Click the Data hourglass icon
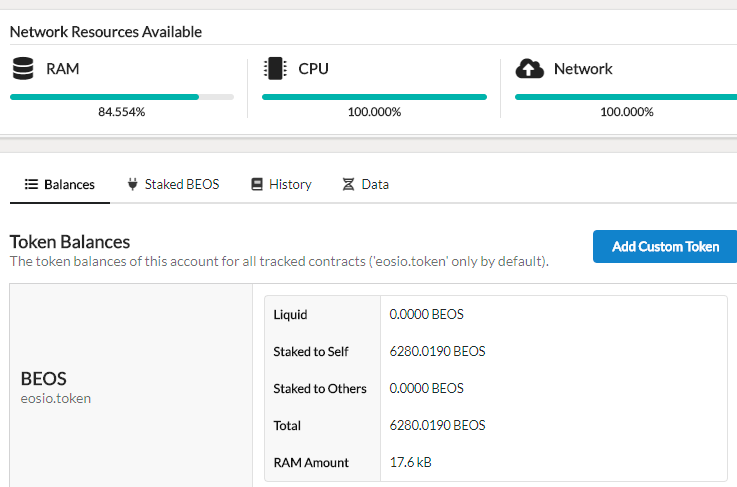 point(348,184)
